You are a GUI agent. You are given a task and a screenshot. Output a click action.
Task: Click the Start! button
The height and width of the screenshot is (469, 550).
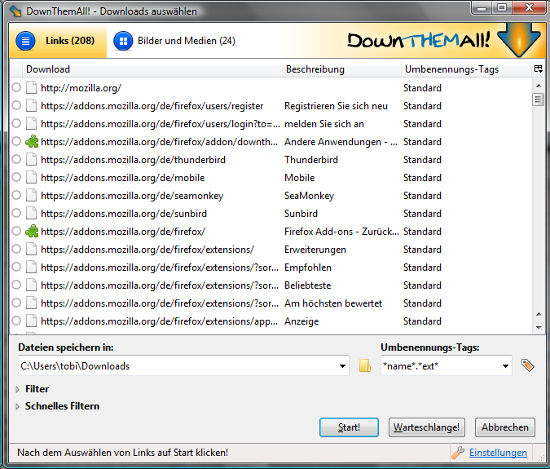(349, 427)
